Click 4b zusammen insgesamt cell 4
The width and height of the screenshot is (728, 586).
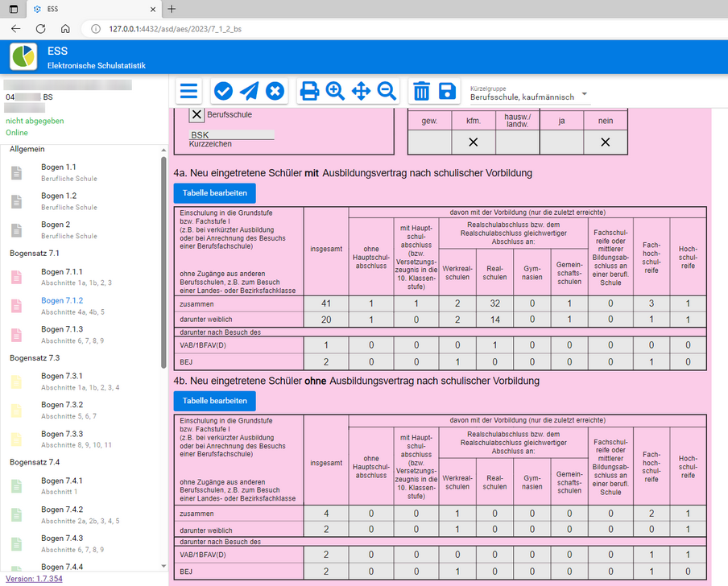tap(326, 514)
